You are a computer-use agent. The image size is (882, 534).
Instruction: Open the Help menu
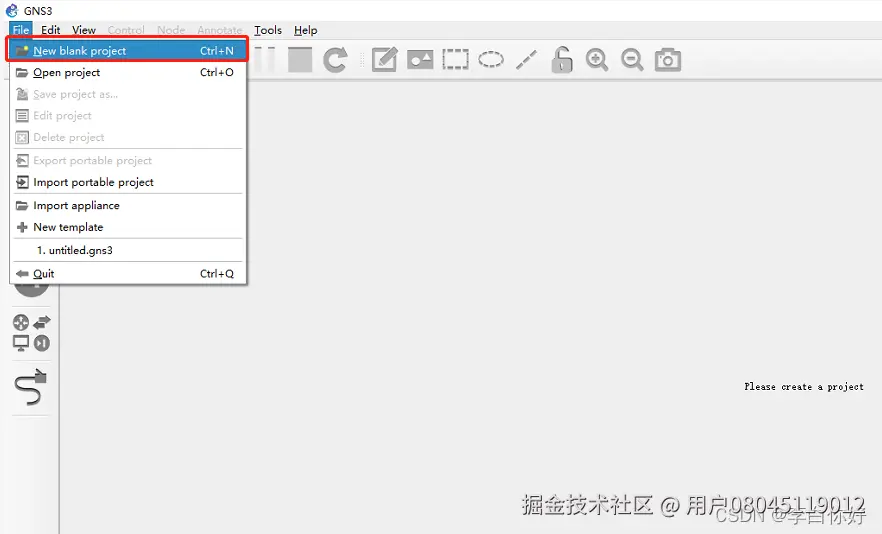click(x=305, y=30)
